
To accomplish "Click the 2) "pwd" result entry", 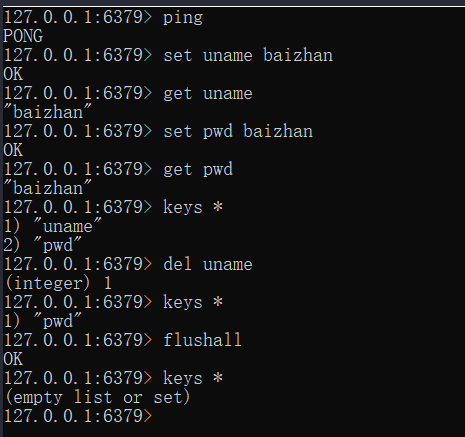I will tap(42, 245).
